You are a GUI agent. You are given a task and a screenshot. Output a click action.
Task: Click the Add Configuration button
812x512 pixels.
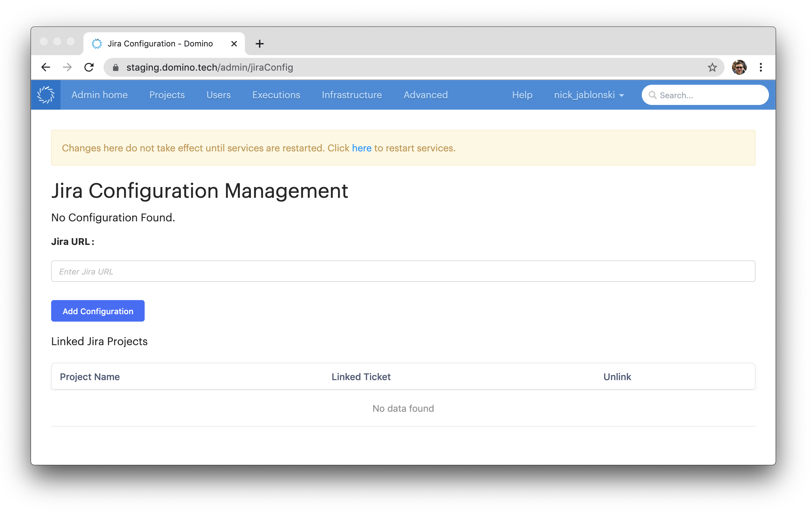[98, 311]
